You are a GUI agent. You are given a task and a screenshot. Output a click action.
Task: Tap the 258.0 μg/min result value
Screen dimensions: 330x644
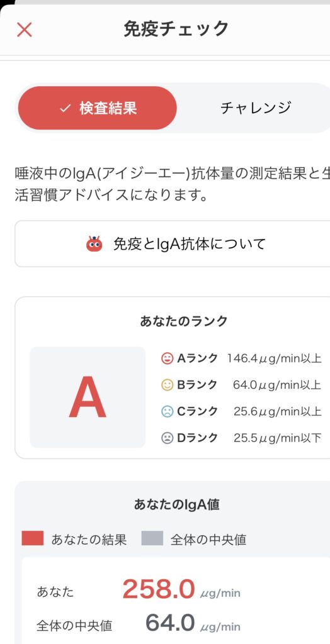coord(181,589)
